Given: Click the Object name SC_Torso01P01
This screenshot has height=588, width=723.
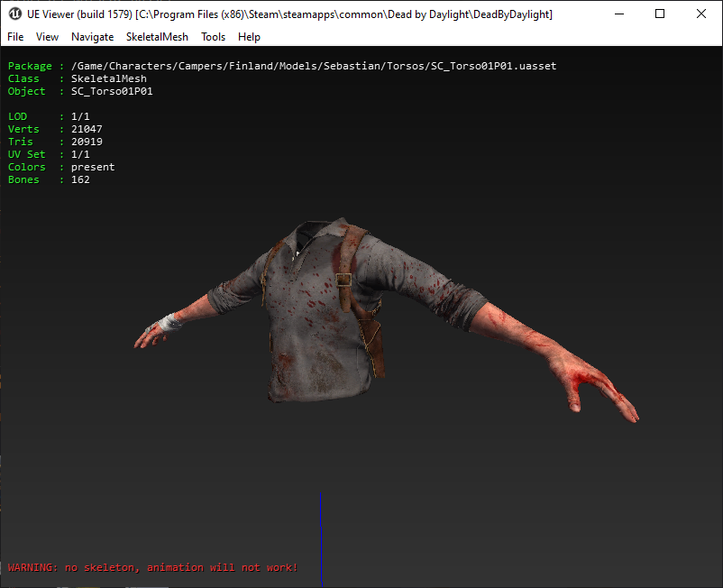Looking at the screenshot, I should click(112, 91).
